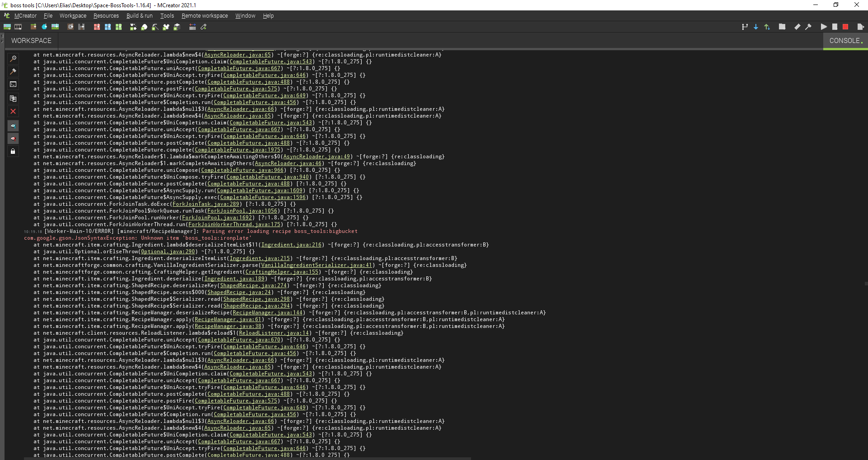
Task: Click the build workspace hammer icon top right
Action: click(809, 27)
